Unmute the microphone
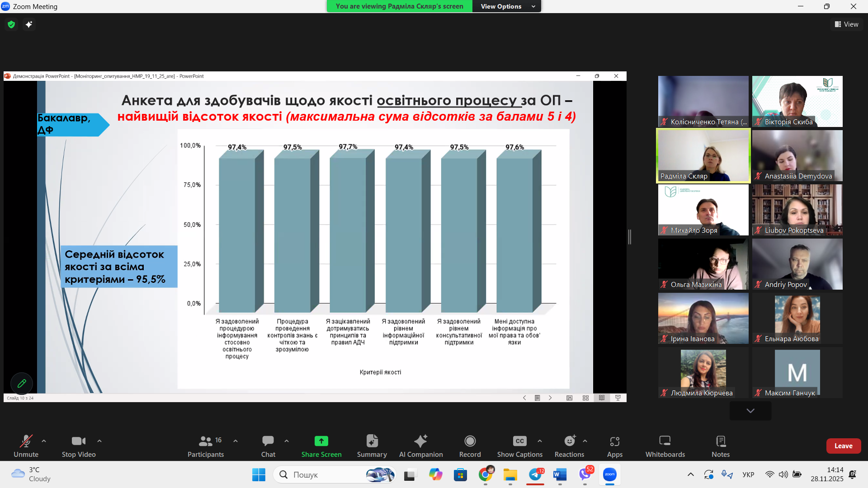 coord(26,441)
